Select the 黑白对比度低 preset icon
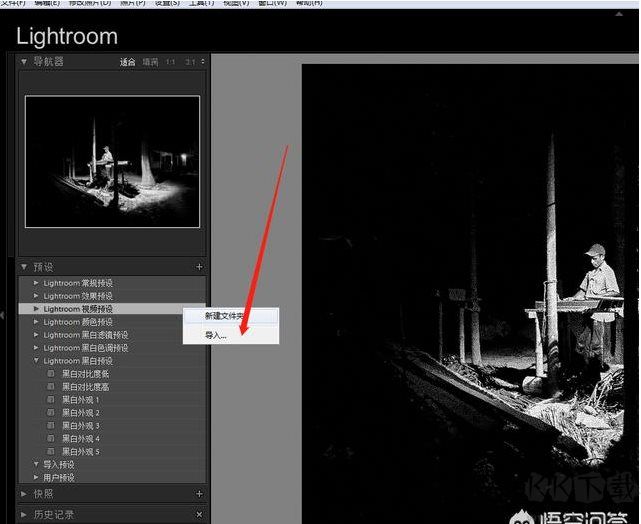The height and width of the screenshot is (524, 641). (51, 374)
